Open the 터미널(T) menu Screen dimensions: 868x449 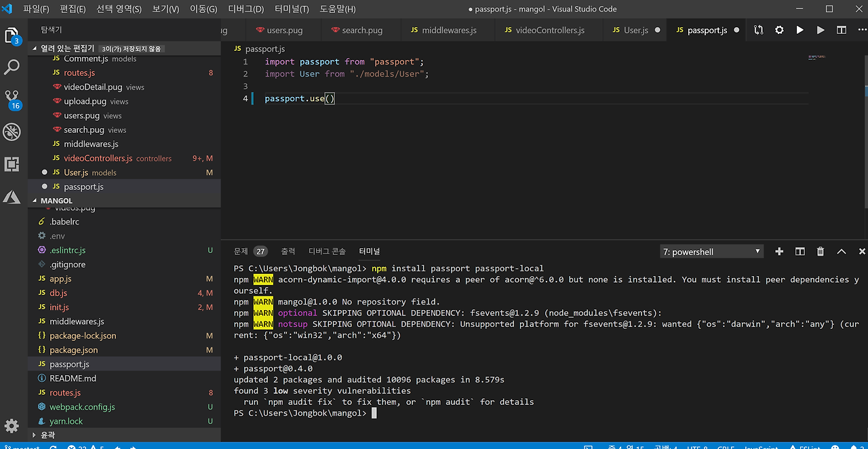pyautogui.click(x=292, y=9)
